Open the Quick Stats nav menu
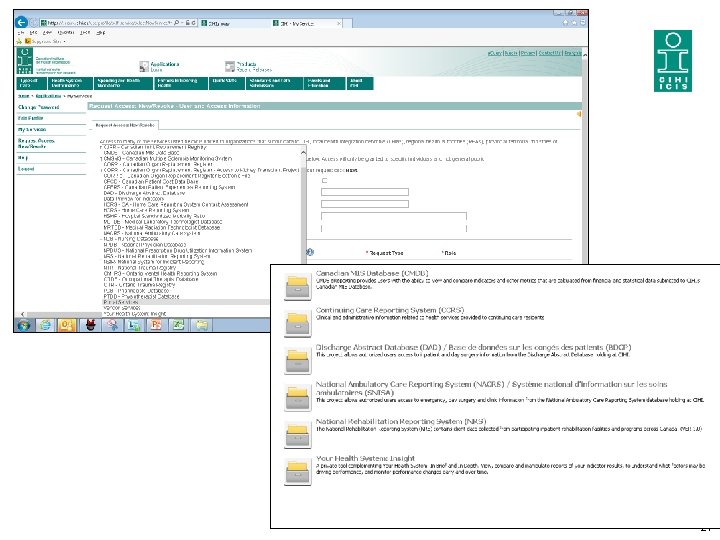The height and width of the screenshot is (540, 720). click(227, 83)
